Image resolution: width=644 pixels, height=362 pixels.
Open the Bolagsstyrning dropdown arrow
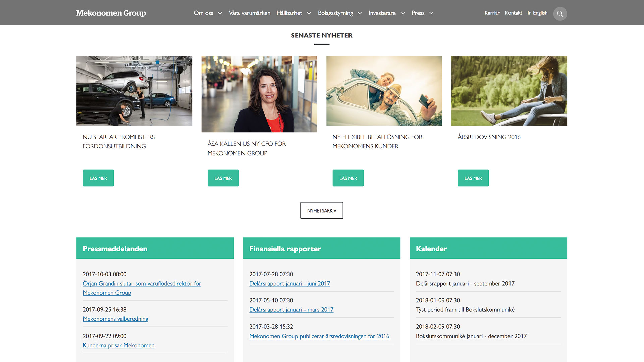click(x=360, y=13)
